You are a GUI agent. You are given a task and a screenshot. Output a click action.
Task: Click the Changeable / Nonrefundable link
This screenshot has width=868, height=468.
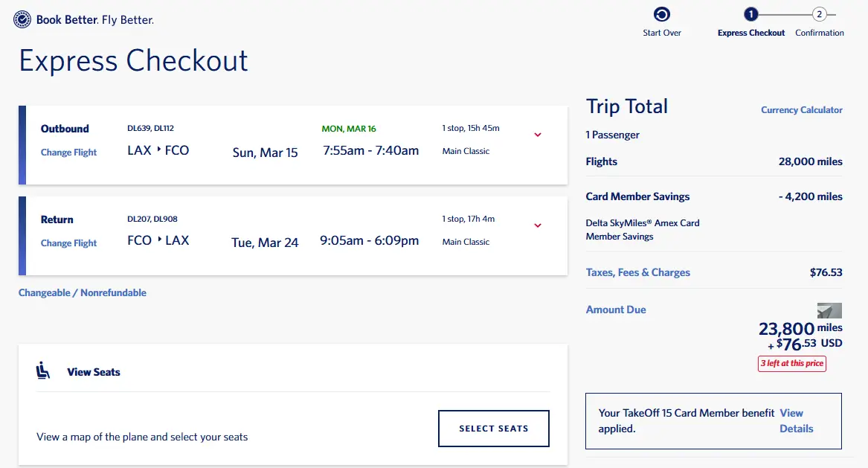[83, 293]
